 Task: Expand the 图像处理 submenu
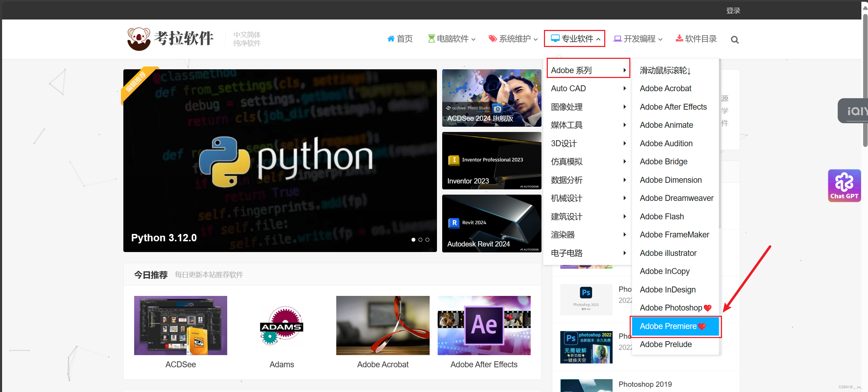point(588,107)
